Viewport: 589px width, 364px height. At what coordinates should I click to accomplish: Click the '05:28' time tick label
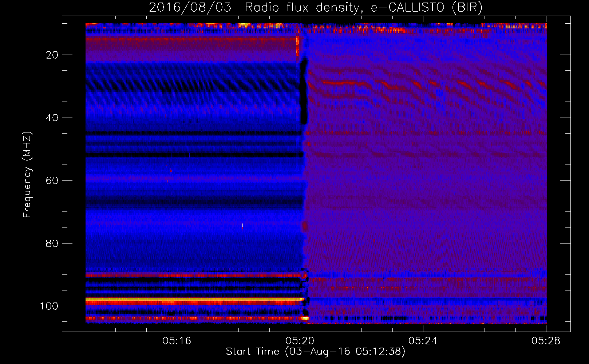tap(546, 341)
